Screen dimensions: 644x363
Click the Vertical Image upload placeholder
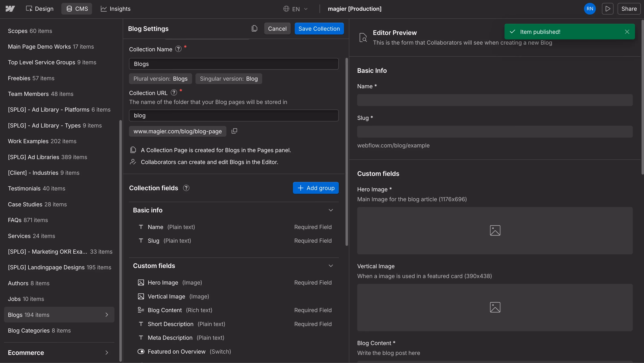coord(495,307)
